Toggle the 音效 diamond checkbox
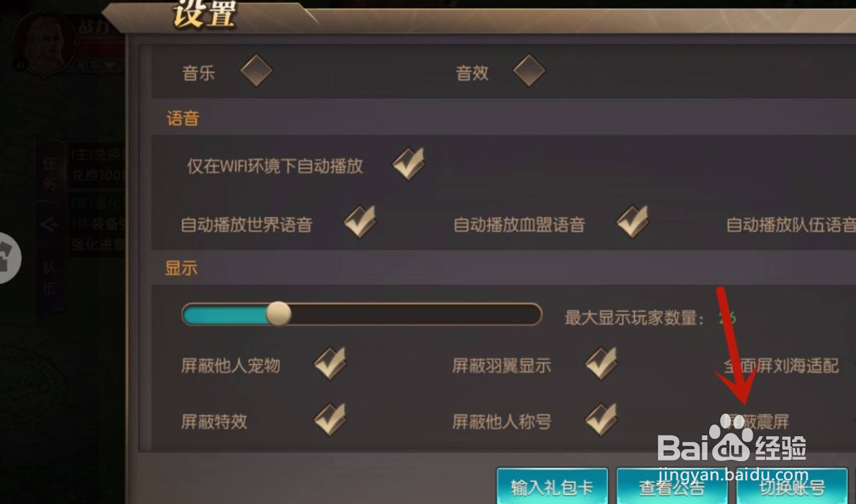The image size is (856, 504). click(x=529, y=71)
